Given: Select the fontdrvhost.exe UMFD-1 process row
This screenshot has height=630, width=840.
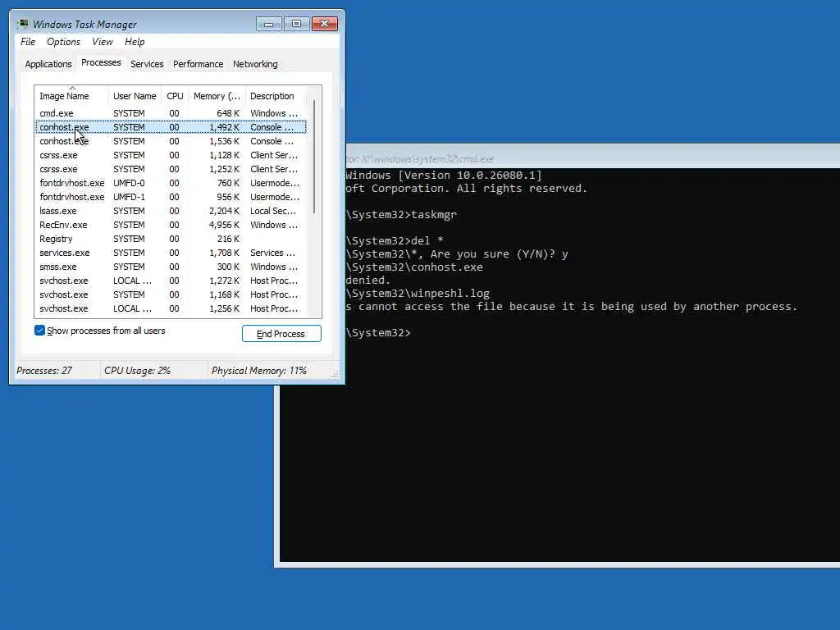Looking at the screenshot, I should coord(171,197).
